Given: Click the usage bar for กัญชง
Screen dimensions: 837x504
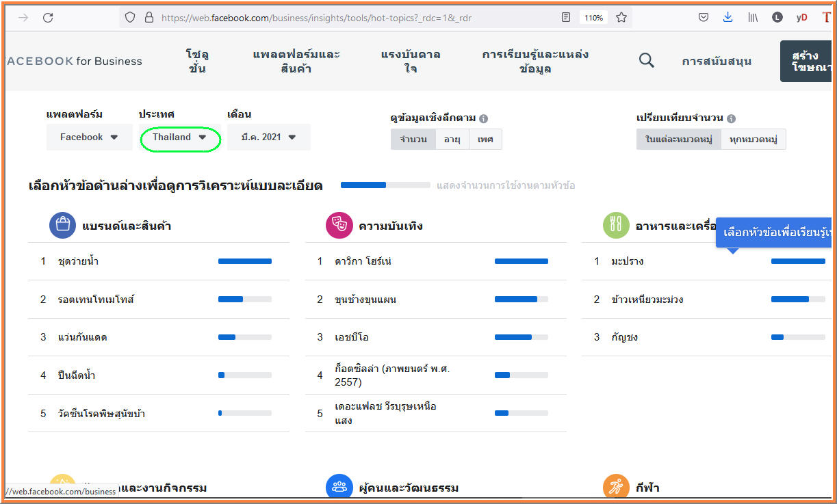Looking at the screenshot, I should click(798, 337).
